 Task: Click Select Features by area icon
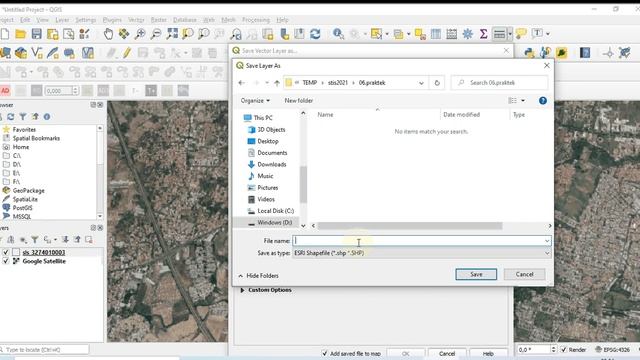tap(376, 34)
